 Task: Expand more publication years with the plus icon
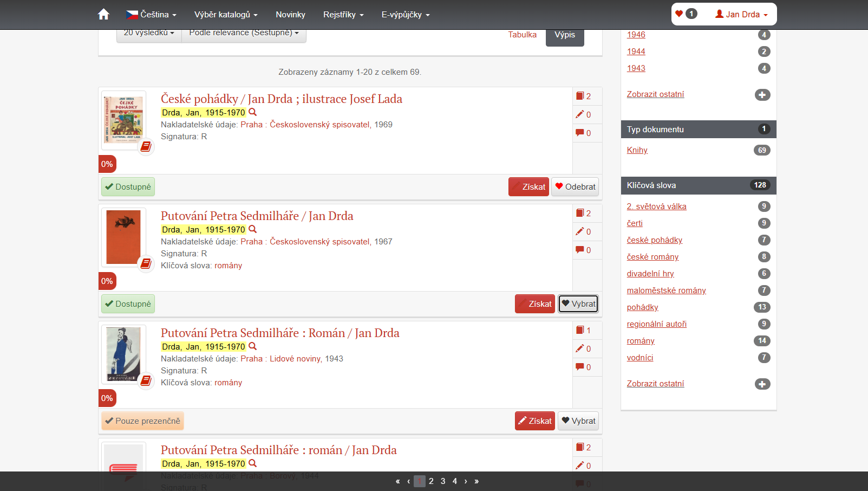tap(762, 95)
